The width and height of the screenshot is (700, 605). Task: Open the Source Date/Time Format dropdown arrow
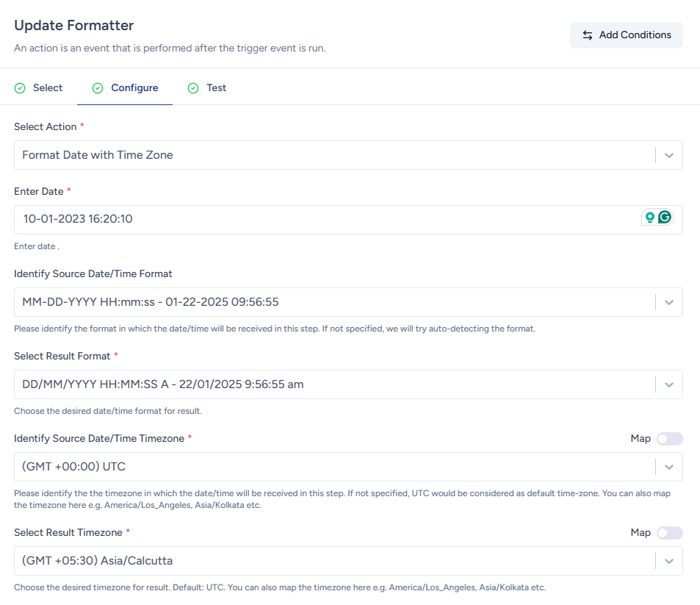pyautogui.click(x=668, y=302)
